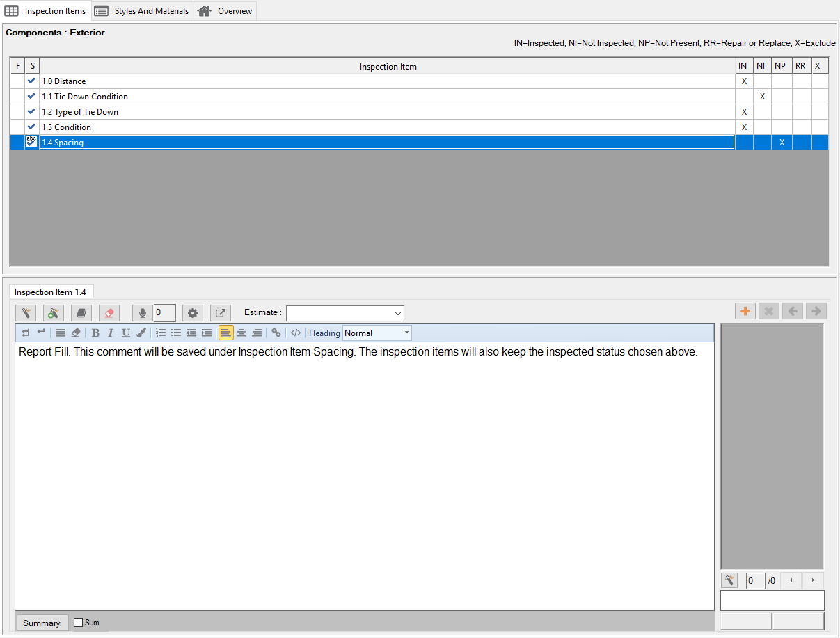Open the Overview tab
Viewport: 840px width, 638px height.
pos(225,11)
